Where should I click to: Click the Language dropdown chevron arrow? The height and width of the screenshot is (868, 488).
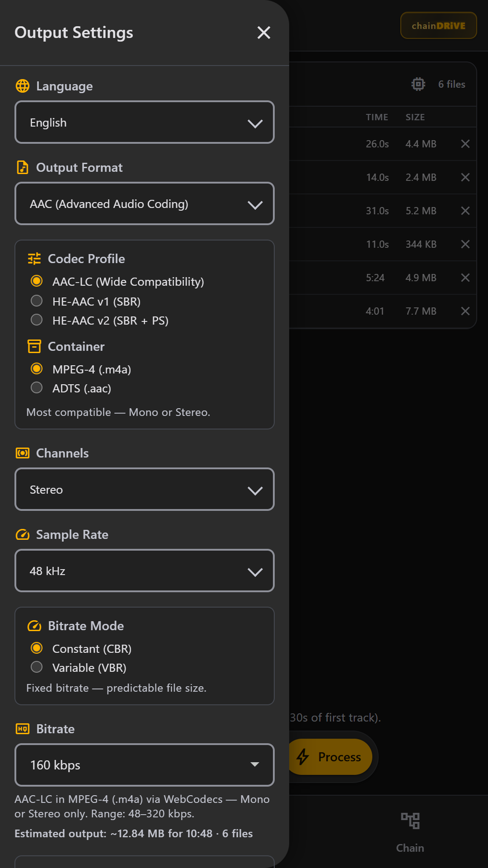click(x=255, y=124)
